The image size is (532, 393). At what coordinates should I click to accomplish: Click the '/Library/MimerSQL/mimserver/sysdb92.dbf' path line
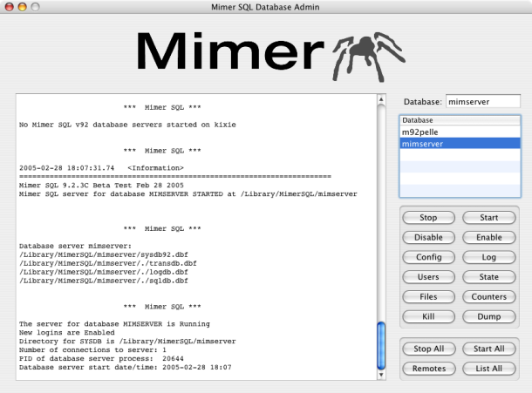pyautogui.click(x=104, y=254)
